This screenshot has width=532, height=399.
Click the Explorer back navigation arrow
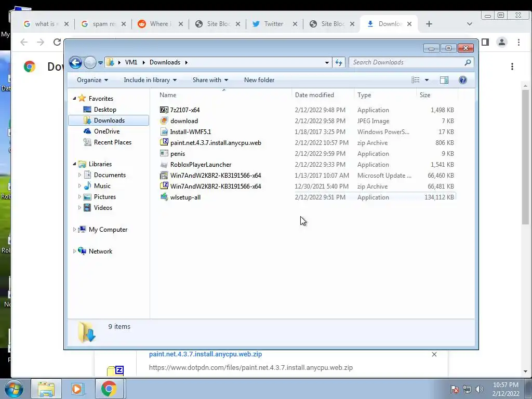75,62
